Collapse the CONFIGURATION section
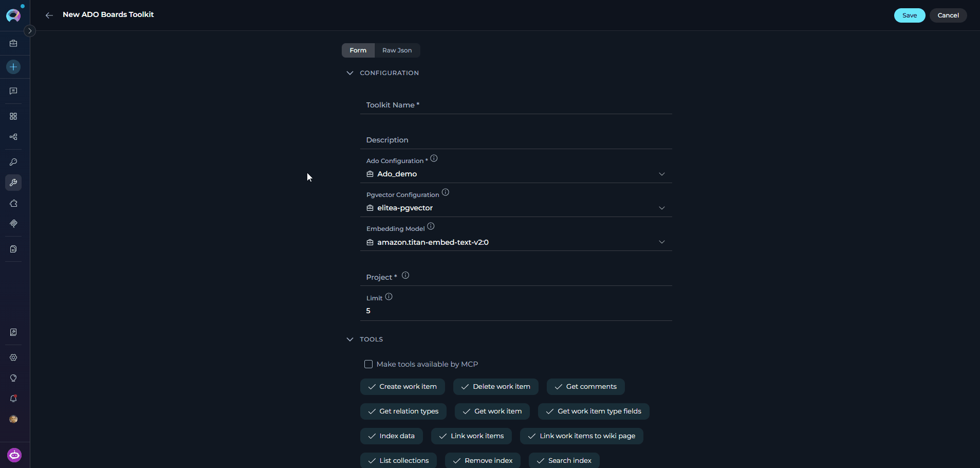980x468 pixels. coord(350,73)
